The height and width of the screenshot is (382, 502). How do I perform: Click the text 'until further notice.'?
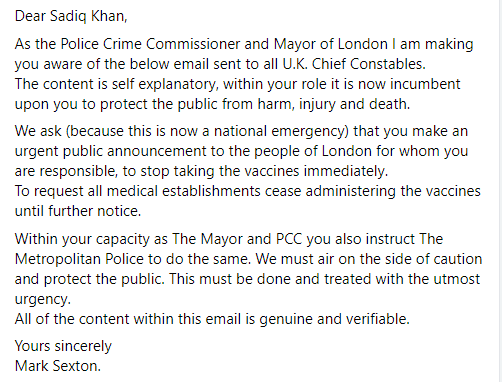[78, 211]
